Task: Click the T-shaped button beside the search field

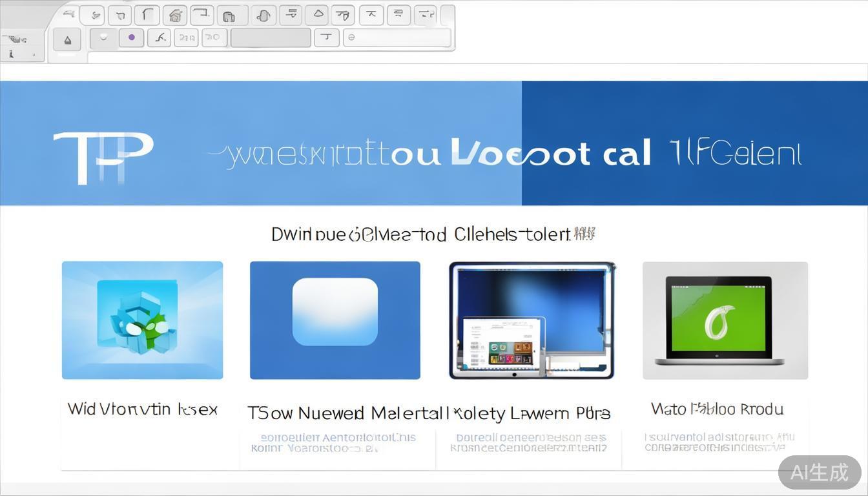Action: point(327,37)
